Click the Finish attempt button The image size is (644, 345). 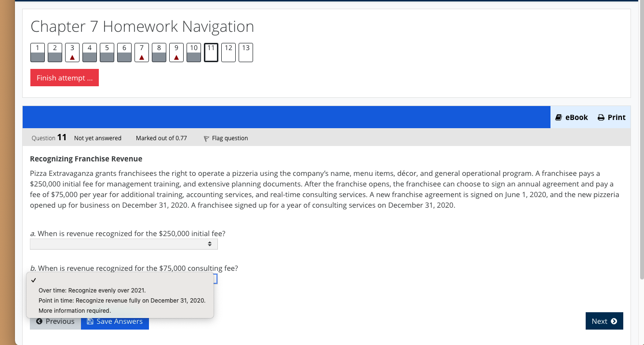coord(64,78)
